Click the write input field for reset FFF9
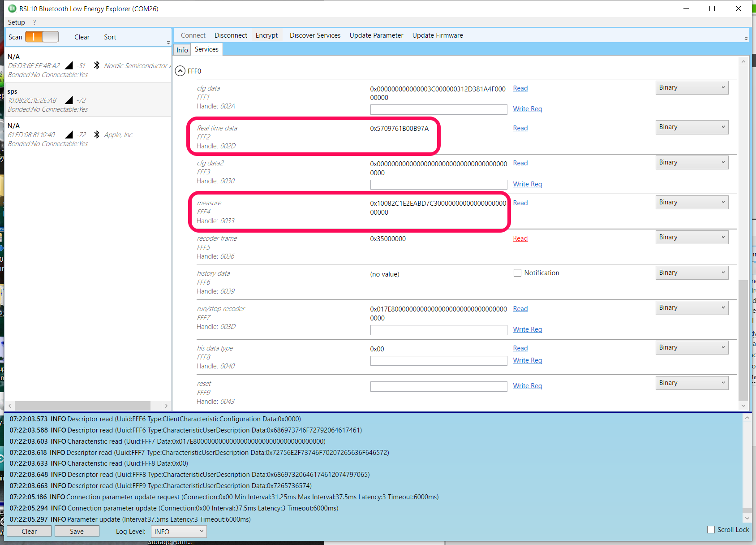Image resolution: width=756 pixels, height=545 pixels. (438, 386)
